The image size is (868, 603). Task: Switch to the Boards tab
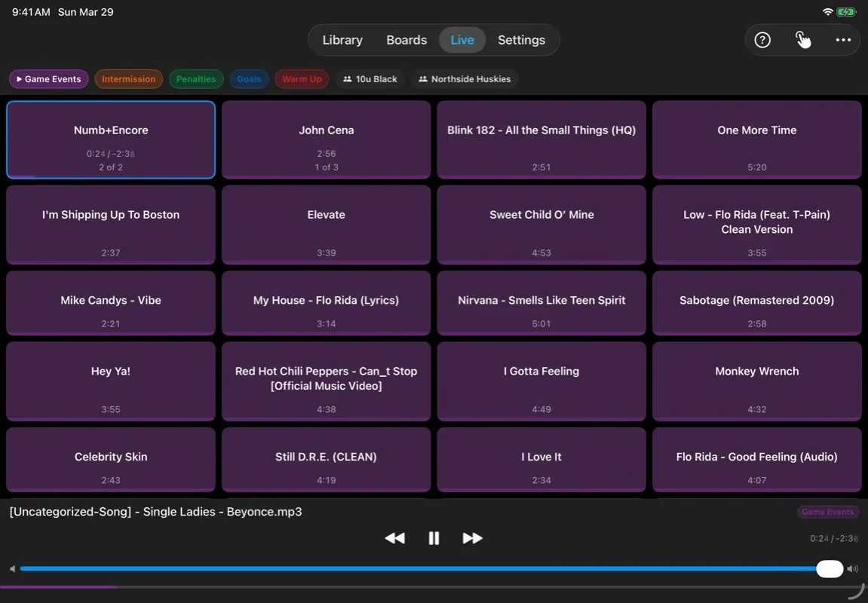click(x=406, y=39)
